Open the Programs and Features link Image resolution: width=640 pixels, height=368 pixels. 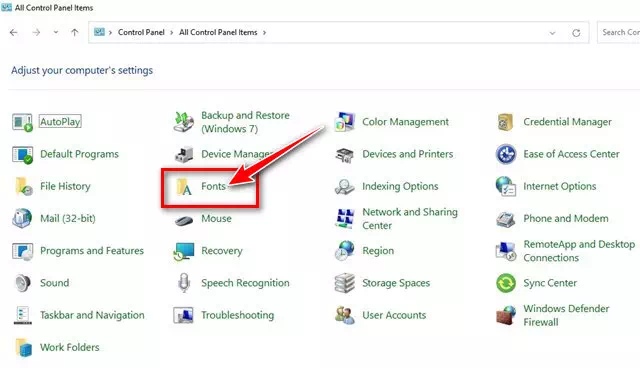[92, 251]
